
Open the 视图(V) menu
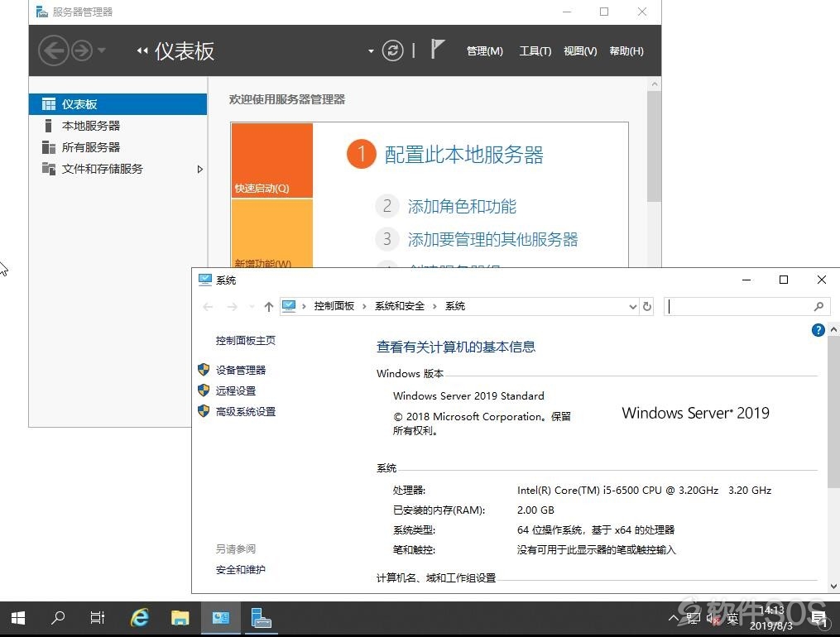[x=580, y=50]
